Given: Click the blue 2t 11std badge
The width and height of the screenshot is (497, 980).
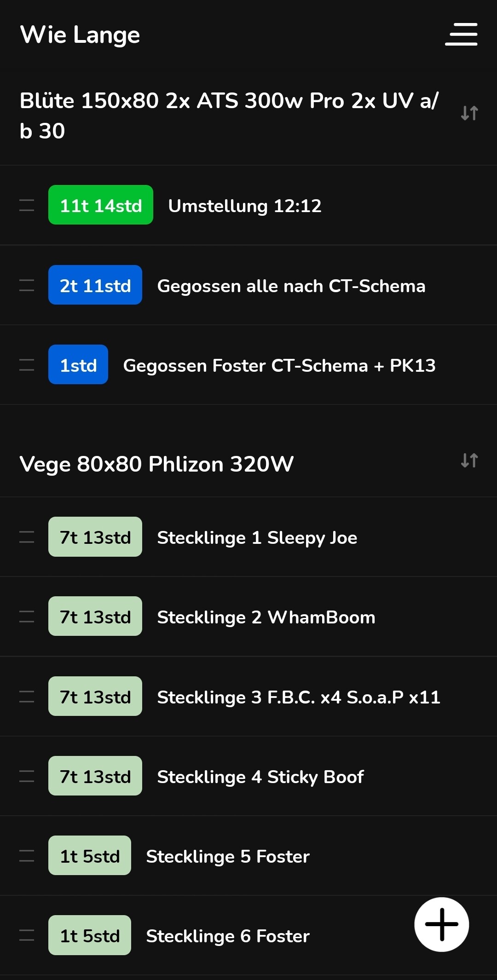Looking at the screenshot, I should tap(95, 285).
